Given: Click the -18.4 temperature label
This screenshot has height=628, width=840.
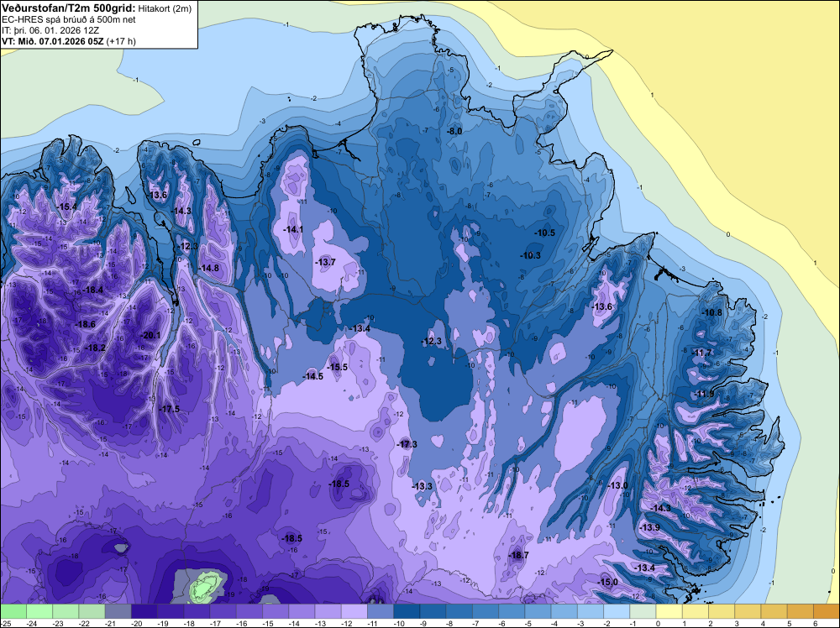Looking at the screenshot, I should tap(92, 290).
